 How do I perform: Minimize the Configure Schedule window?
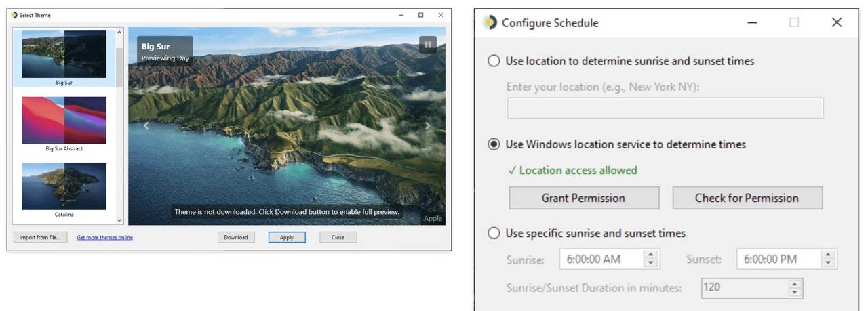(752, 22)
